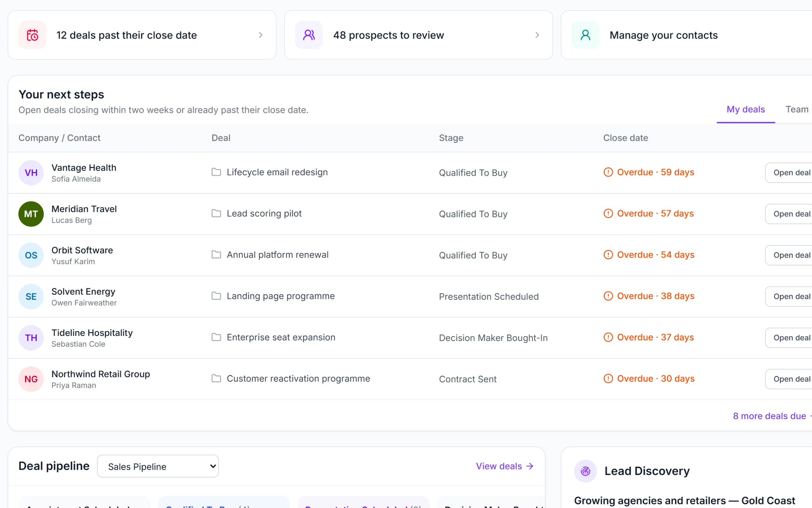This screenshot has height=508, width=812.
Task: Open the Sales Pipeline dropdown
Action: point(158,466)
